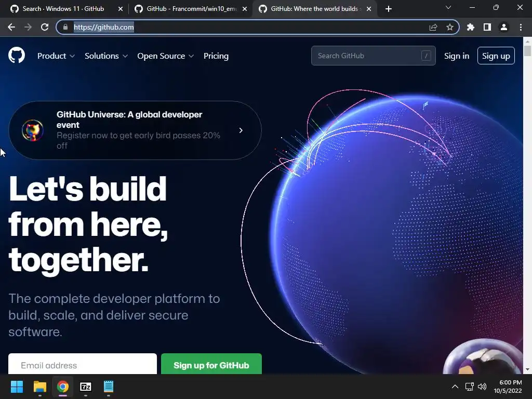Reload the page with refresh icon
The height and width of the screenshot is (399, 532).
[45, 27]
